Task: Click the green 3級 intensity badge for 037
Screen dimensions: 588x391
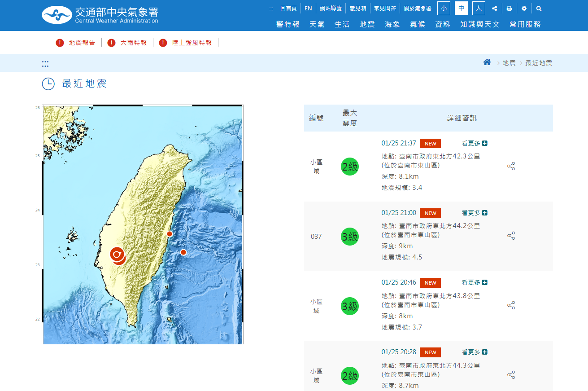Action: (x=349, y=237)
